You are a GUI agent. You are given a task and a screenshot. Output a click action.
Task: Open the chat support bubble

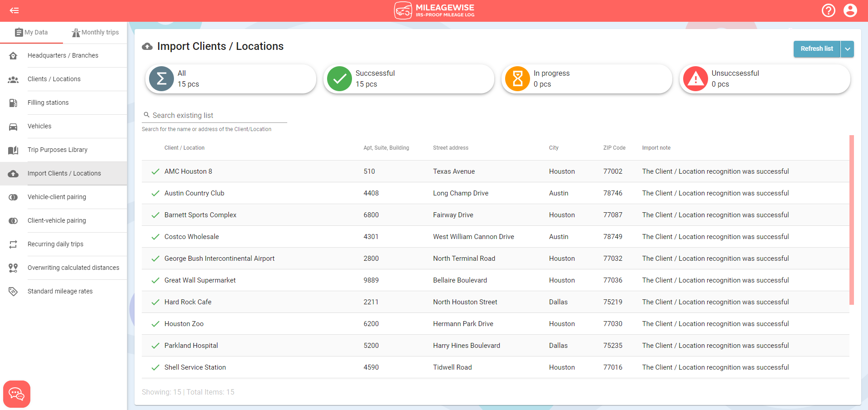click(x=17, y=394)
